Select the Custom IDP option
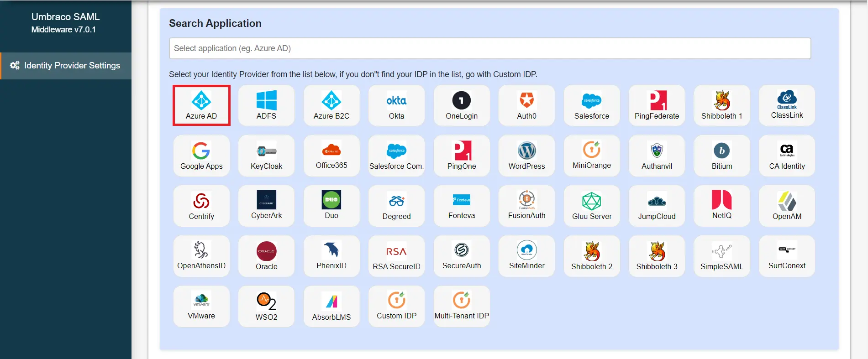868x359 pixels. pos(397,306)
